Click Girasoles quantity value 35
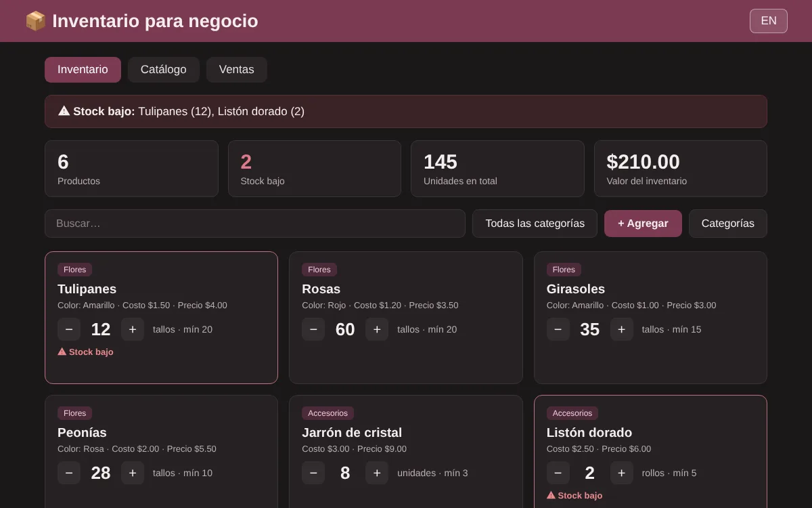 [x=590, y=329]
